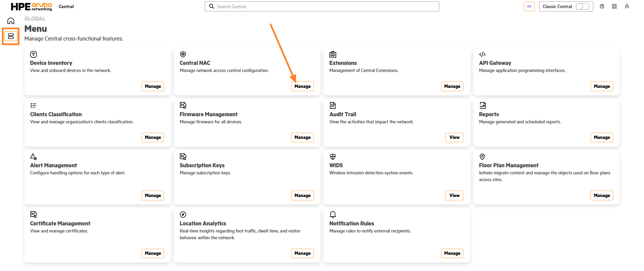Click the Central NAC title

pos(195,63)
